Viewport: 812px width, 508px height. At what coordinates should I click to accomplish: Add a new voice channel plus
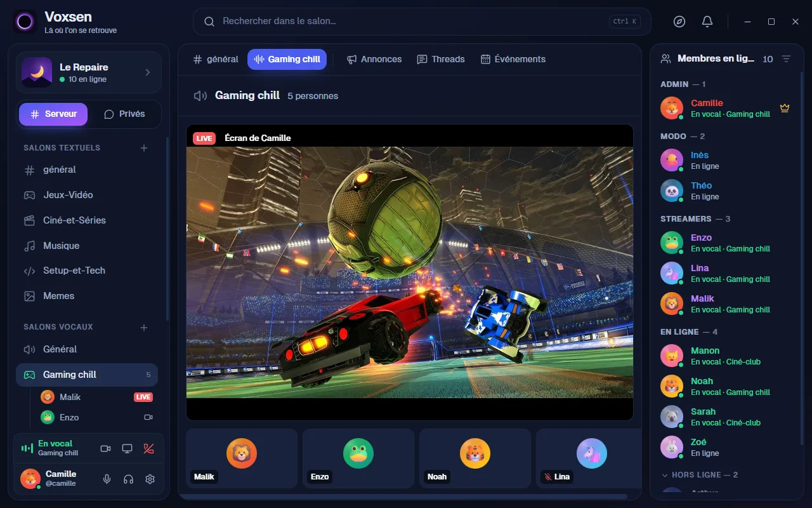pyautogui.click(x=144, y=328)
